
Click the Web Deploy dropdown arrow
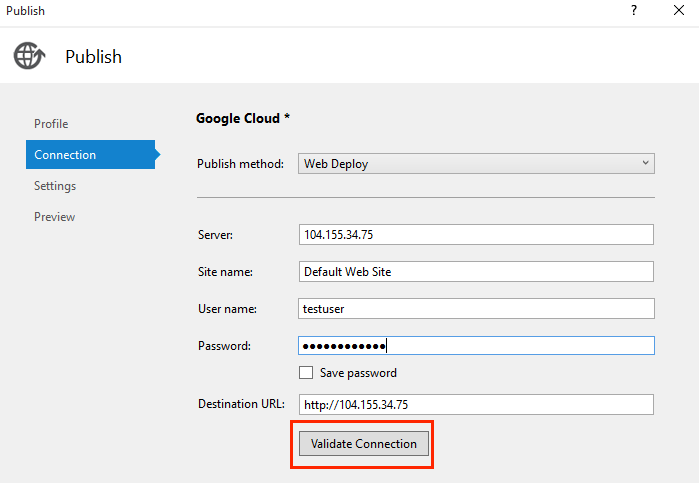(645, 164)
